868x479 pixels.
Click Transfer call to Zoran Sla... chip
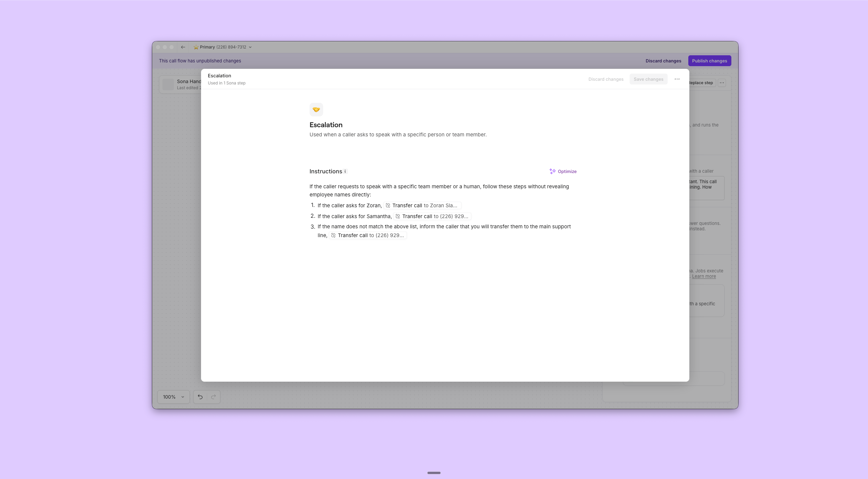(x=422, y=206)
